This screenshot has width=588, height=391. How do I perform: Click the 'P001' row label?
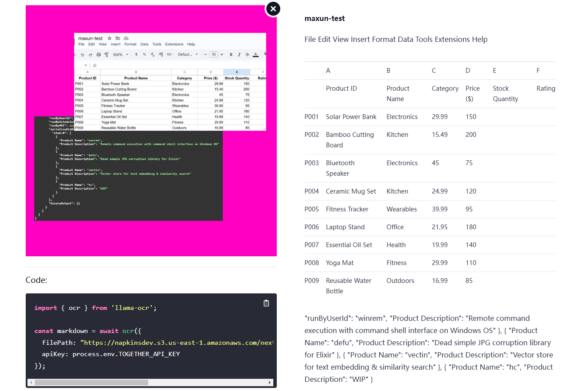(312, 117)
